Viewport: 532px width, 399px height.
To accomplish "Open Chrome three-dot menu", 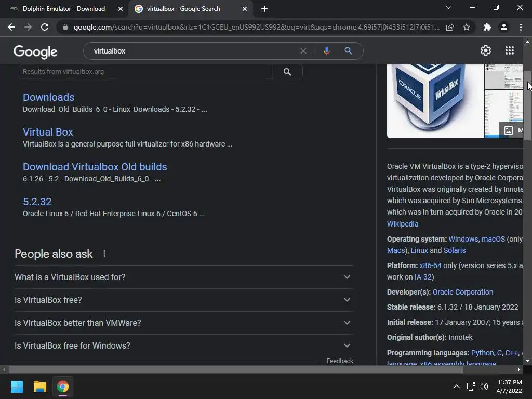I will click(x=521, y=27).
